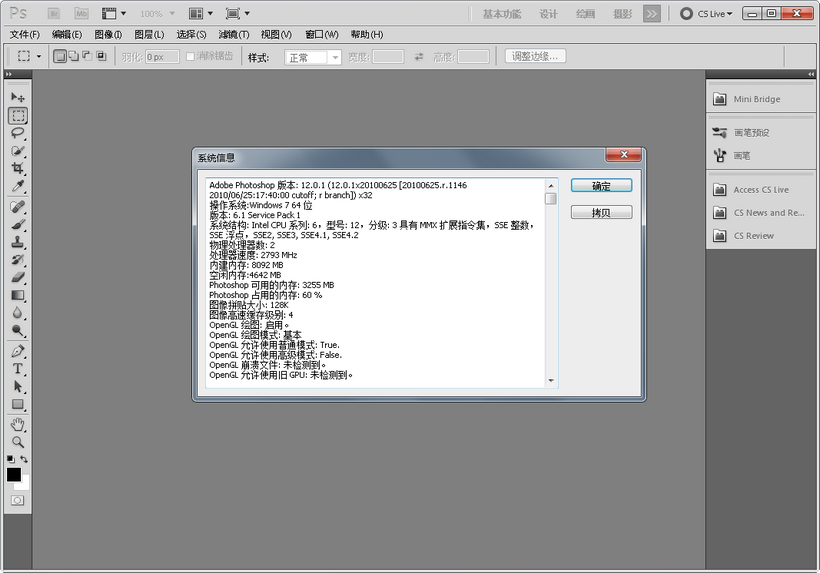Launch Mini Bridge from the top bar
The width and height of the screenshot is (820, 573).
[81, 14]
